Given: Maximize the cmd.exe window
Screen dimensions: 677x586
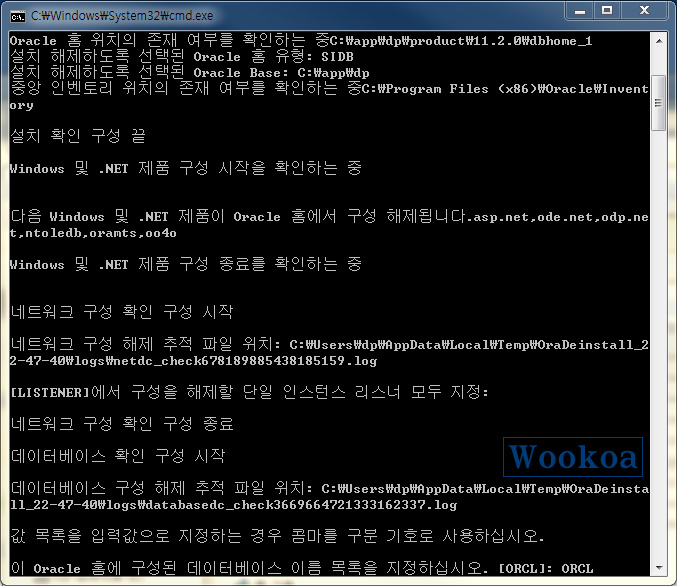Looking at the screenshot, I should tap(607, 11).
